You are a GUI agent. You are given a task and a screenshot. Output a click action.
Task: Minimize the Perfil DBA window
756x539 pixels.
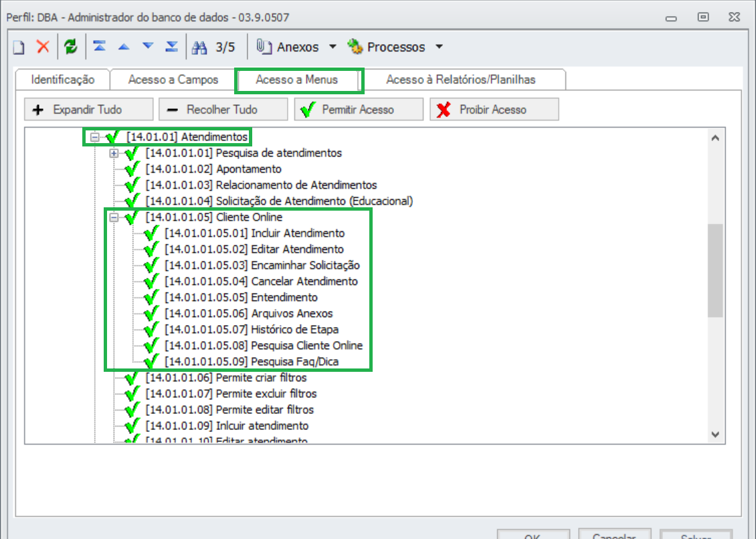(671, 18)
